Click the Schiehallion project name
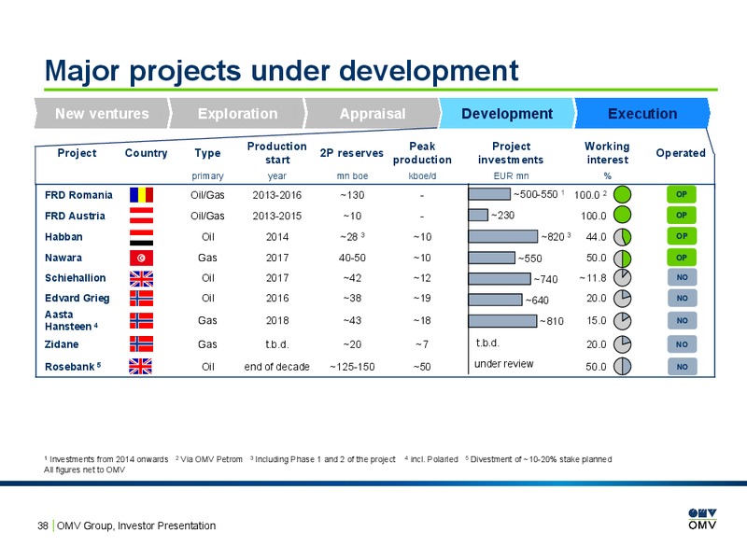This screenshot has height=560, width=747. pos(76,277)
